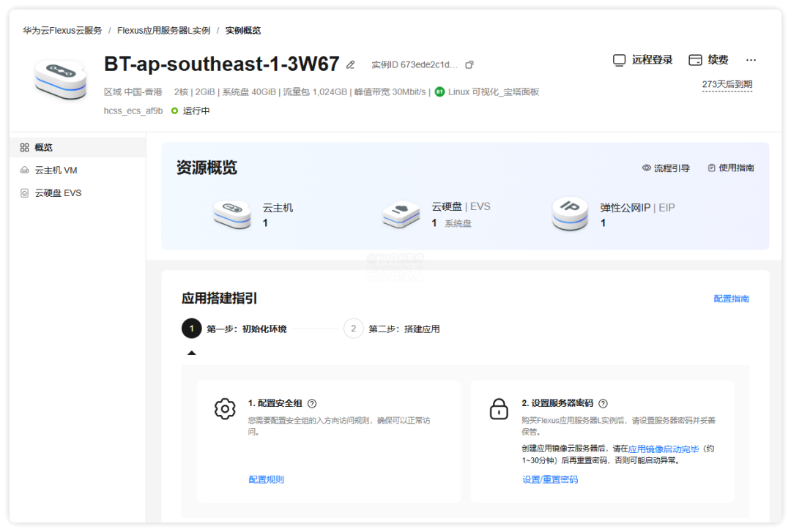The image size is (791, 532).
Task: Click the renewal wallet icon
Action: pyautogui.click(x=695, y=60)
